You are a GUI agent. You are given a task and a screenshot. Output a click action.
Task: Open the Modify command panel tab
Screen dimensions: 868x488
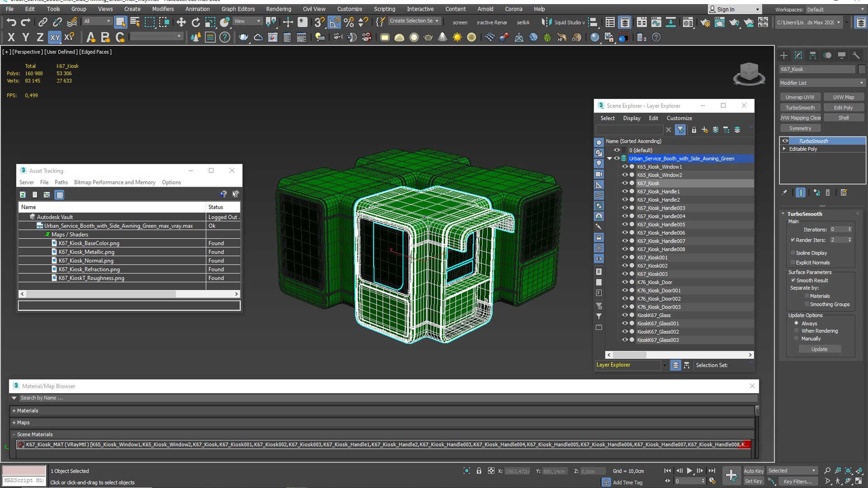tap(798, 55)
